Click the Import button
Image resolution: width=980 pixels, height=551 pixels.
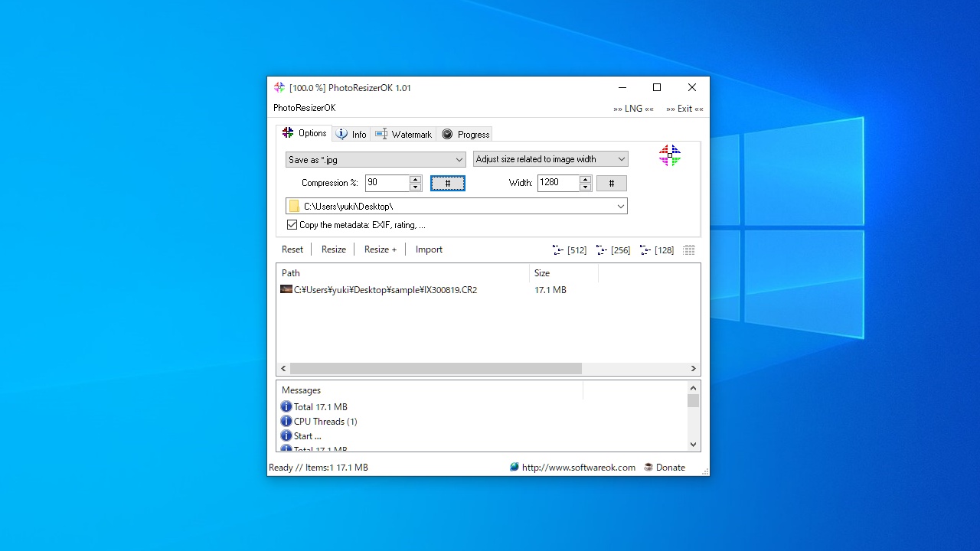pos(429,249)
